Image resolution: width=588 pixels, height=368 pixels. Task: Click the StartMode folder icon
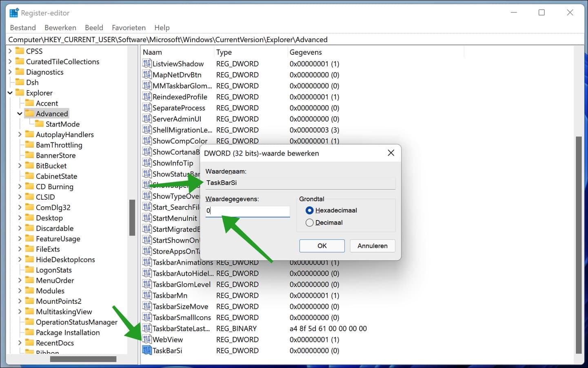tap(39, 124)
